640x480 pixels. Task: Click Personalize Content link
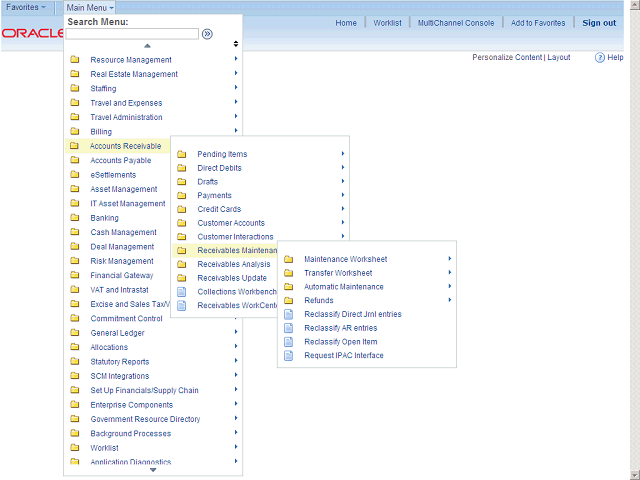tap(506, 58)
